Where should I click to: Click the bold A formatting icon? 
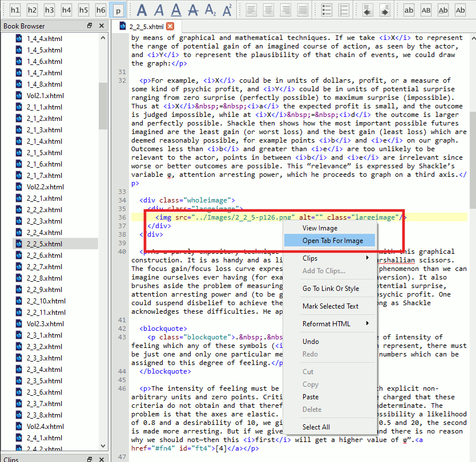tap(142, 10)
